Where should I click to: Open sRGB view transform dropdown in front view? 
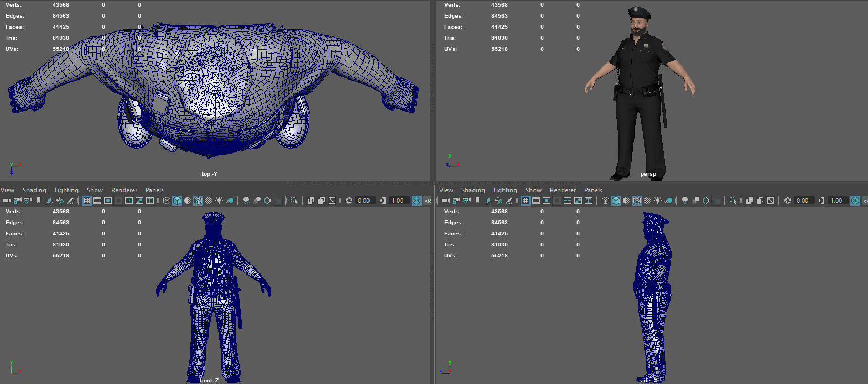(428, 201)
